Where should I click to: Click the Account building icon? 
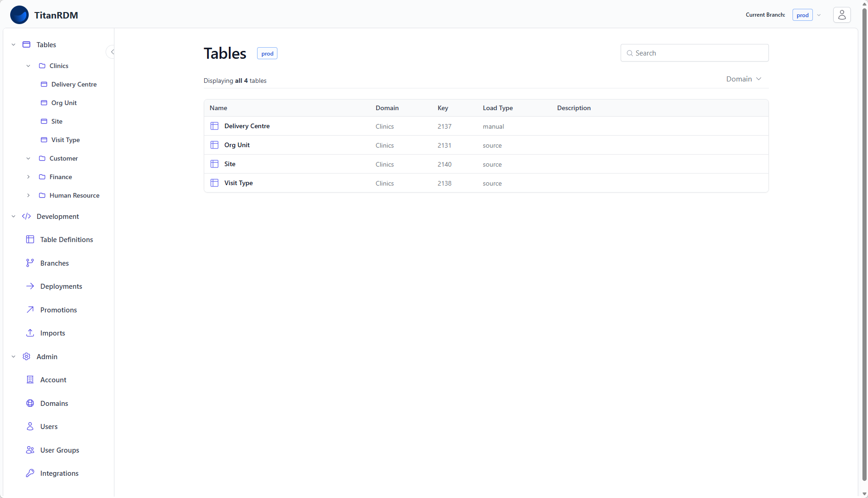click(x=30, y=380)
